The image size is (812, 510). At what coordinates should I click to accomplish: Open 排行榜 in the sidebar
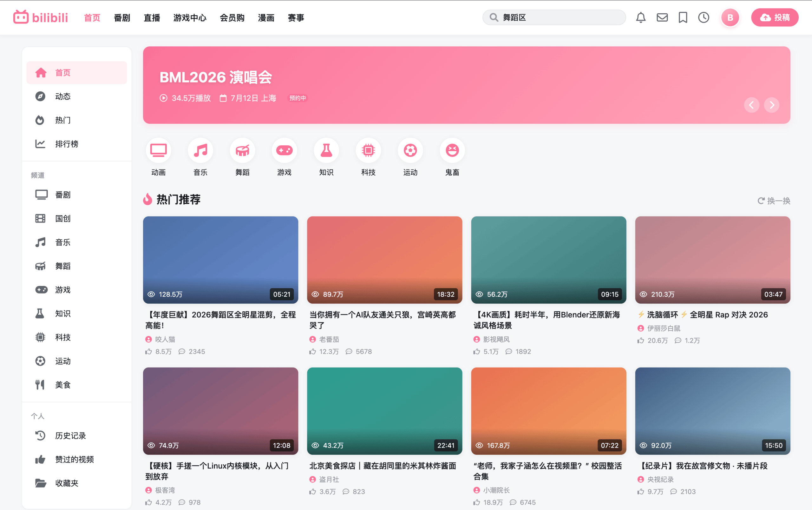(x=67, y=144)
